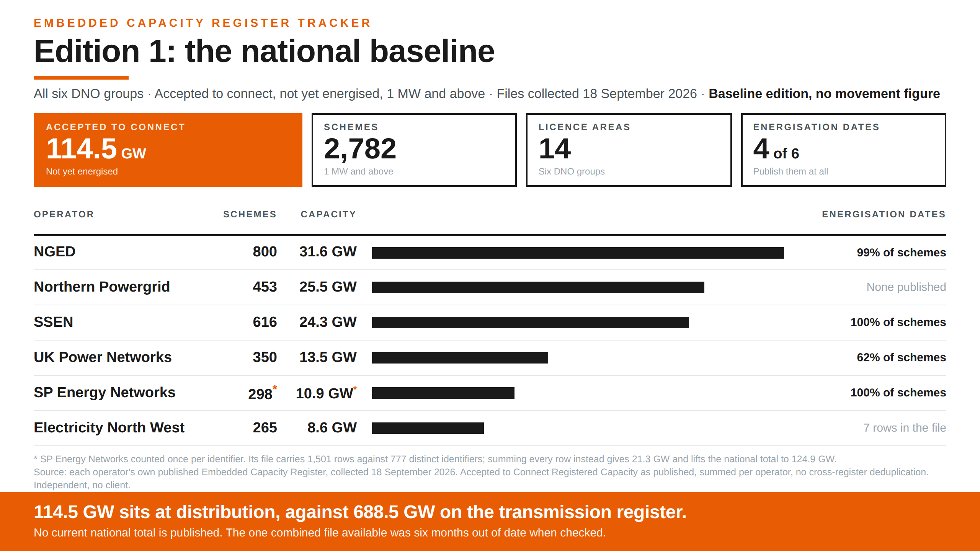Click '100% of schemes' in SP Energy Networks row
Screen dimensions: 980x551
(x=898, y=393)
